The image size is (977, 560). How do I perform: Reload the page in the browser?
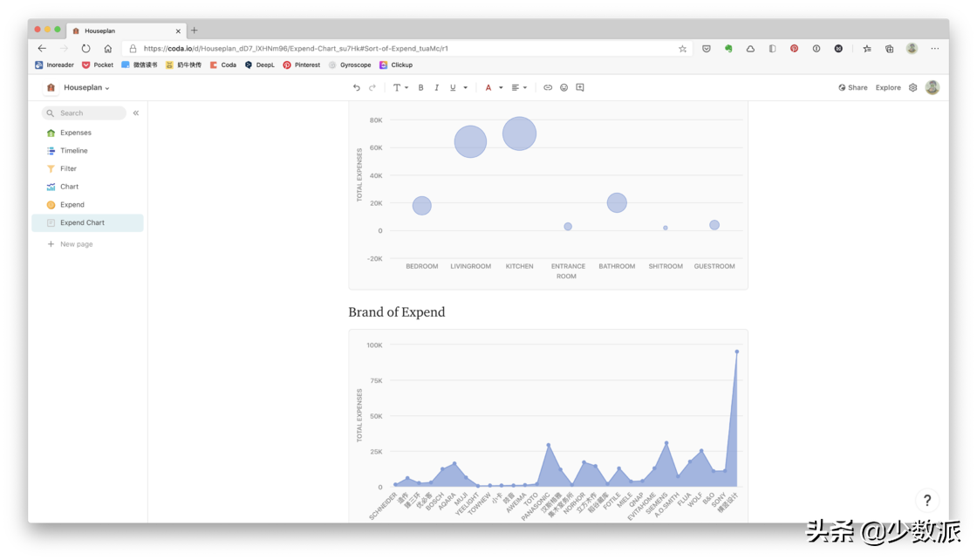tap(86, 49)
